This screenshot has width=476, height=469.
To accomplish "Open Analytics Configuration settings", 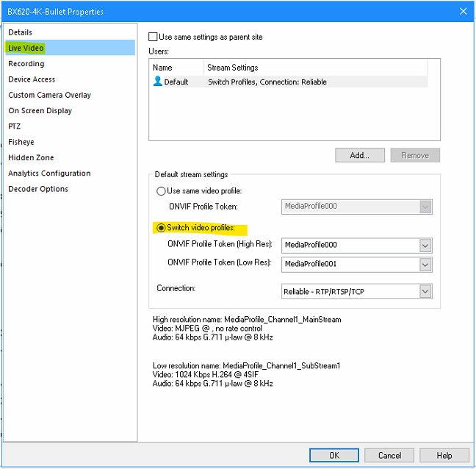I will click(49, 173).
